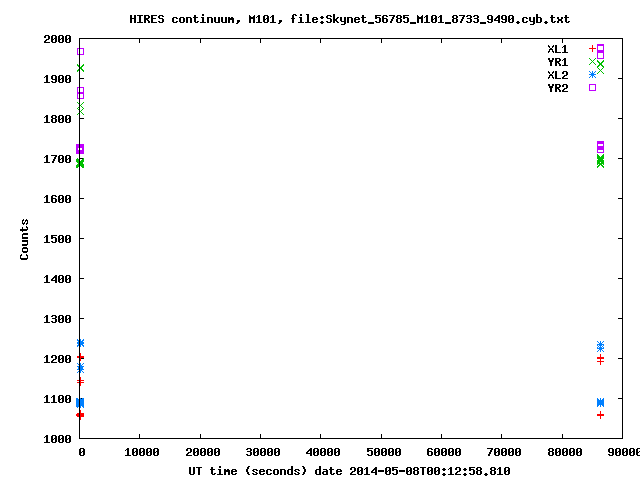Image resolution: width=640 pixels, height=480 pixels.
Task: Click lone red plus near 1060 counts at right edge
Action: click(x=600, y=415)
